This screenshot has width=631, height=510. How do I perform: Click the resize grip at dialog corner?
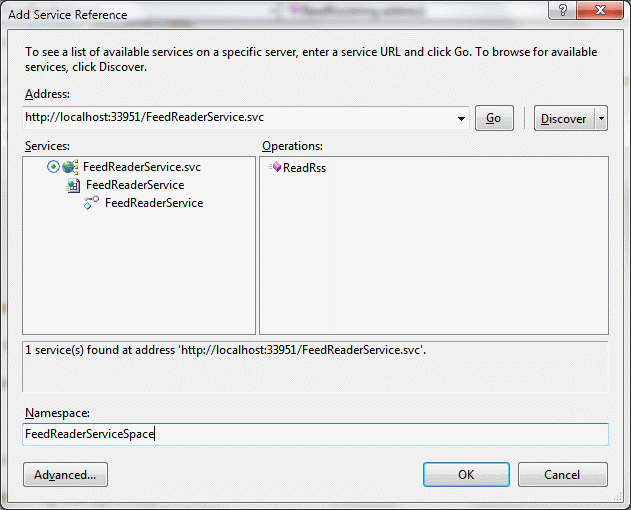618,498
